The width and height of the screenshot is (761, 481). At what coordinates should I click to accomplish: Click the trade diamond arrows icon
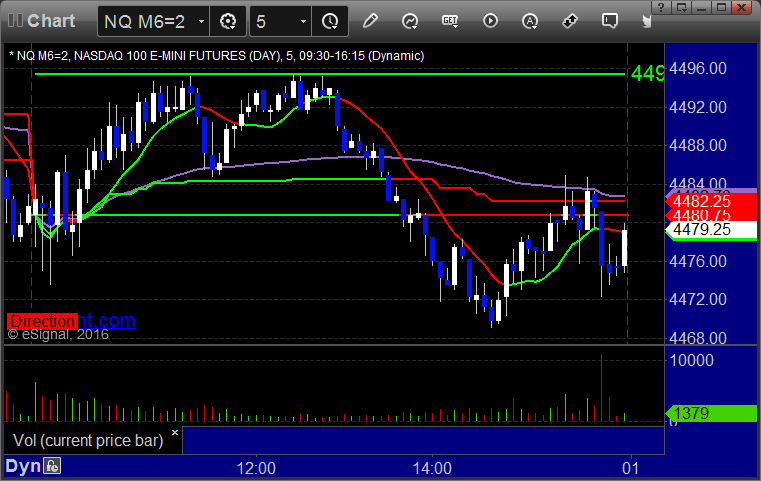[570, 21]
